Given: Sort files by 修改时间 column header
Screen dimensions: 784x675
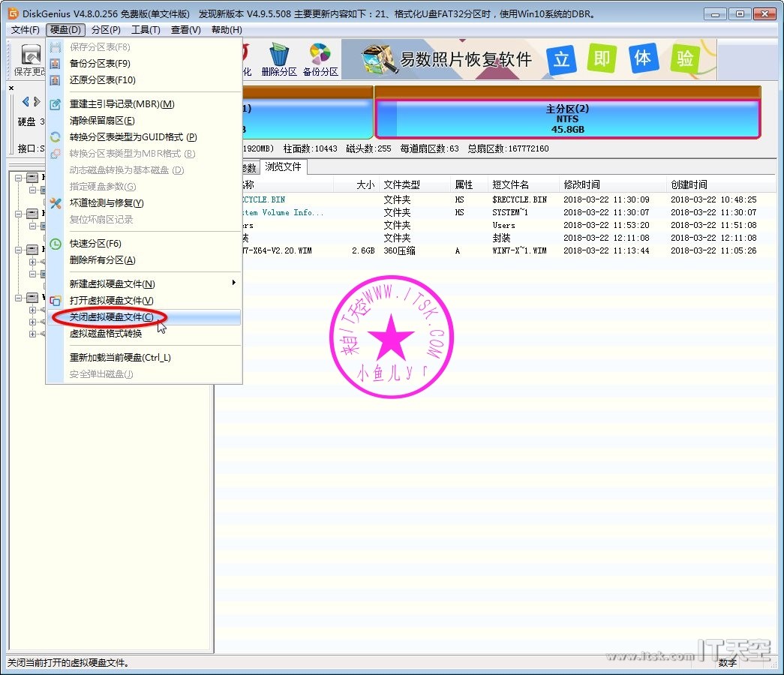Looking at the screenshot, I should coord(581,184).
